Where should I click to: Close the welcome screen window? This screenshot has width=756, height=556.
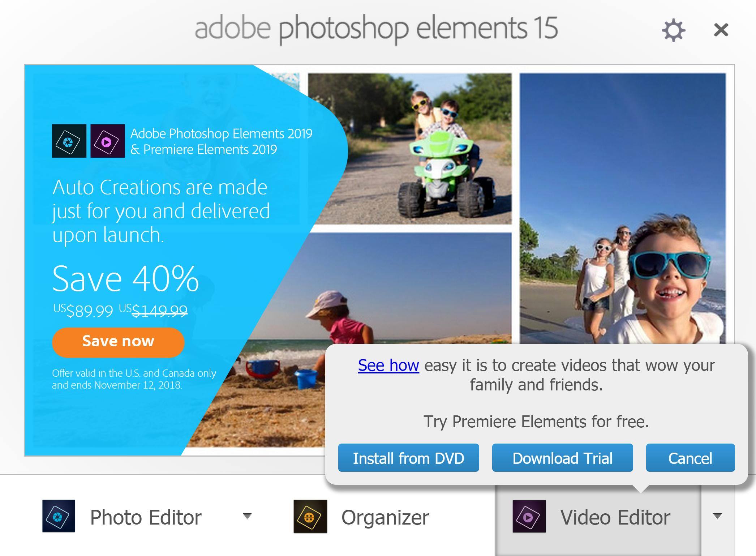coord(721,30)
